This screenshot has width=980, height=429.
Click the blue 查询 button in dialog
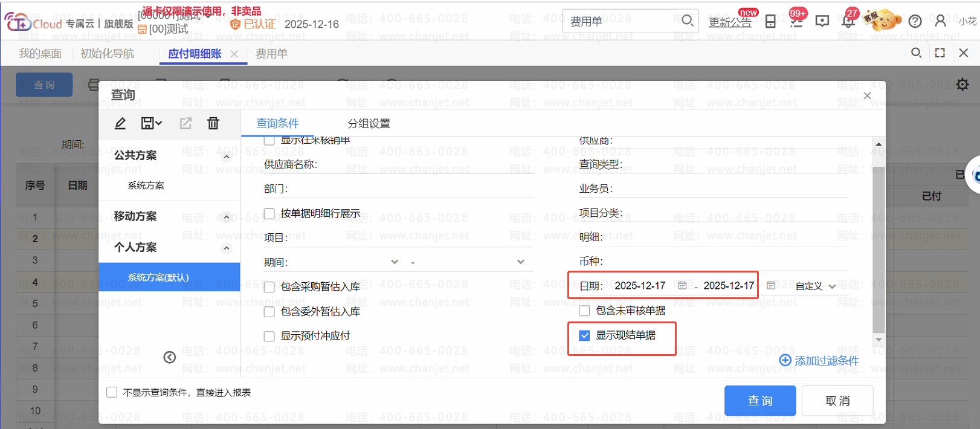(760, 401)
